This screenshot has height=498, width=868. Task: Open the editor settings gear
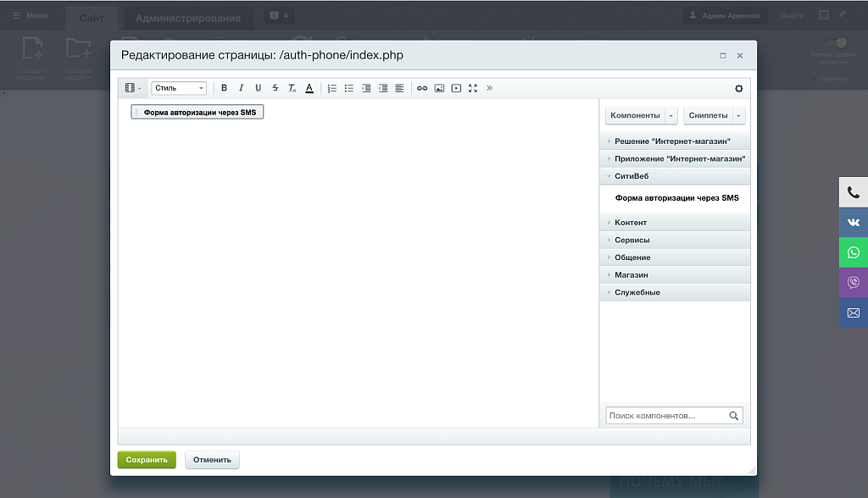point(738,88)
